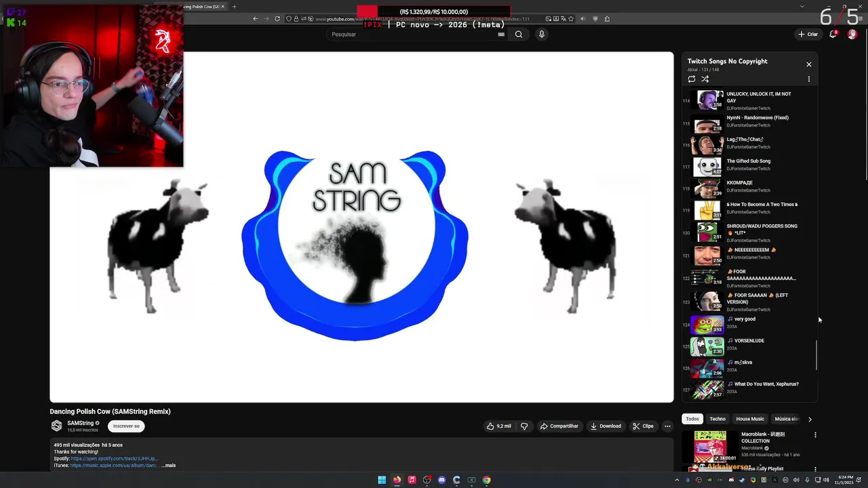Like the video with thumbs up

tap(498, 426)
